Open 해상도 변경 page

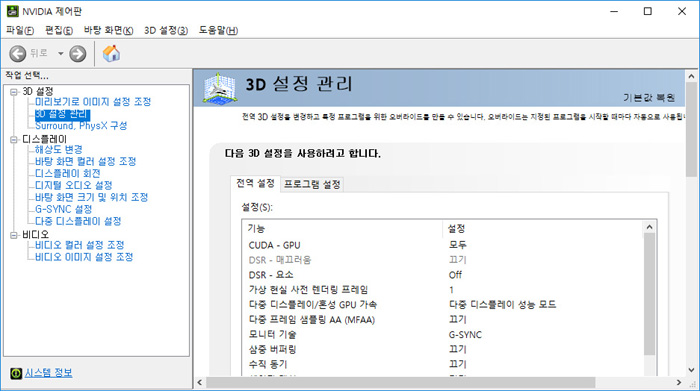(59, 150)
